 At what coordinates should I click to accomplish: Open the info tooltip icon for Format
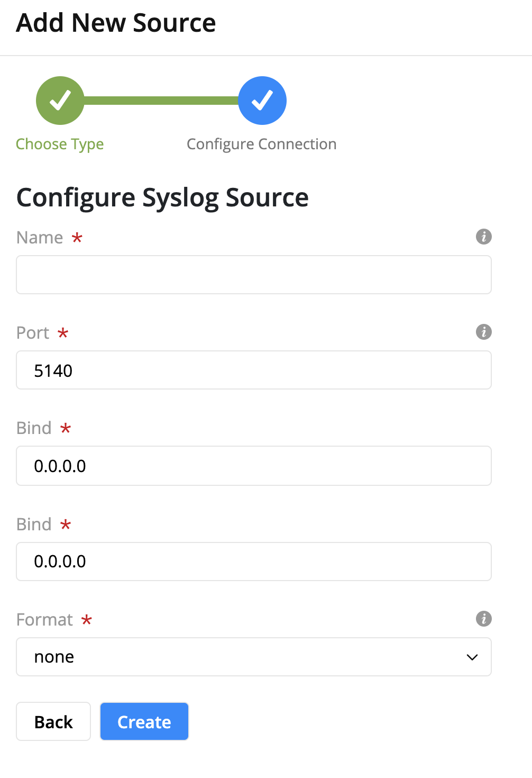(x=483, y=619)
